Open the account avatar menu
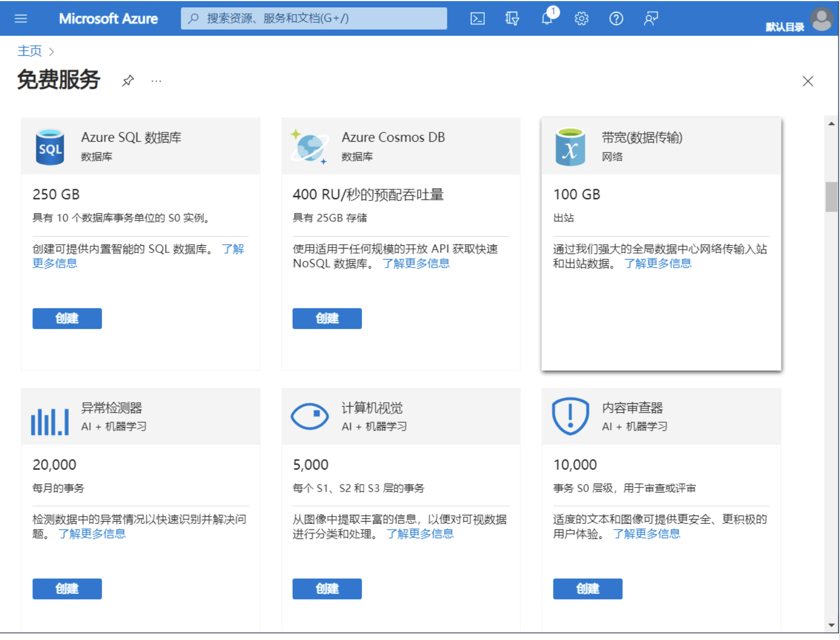Screen dimensions: 840x640 (821, 19)
